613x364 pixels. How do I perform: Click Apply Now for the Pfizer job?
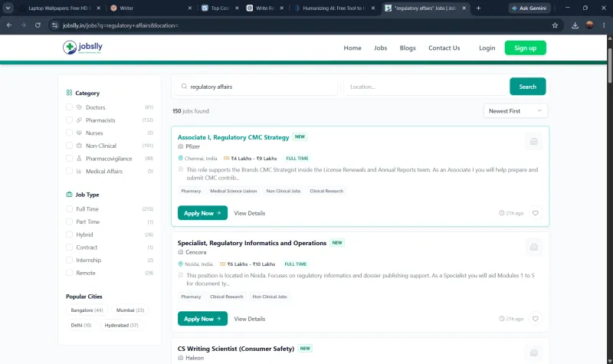click(202, 213)
